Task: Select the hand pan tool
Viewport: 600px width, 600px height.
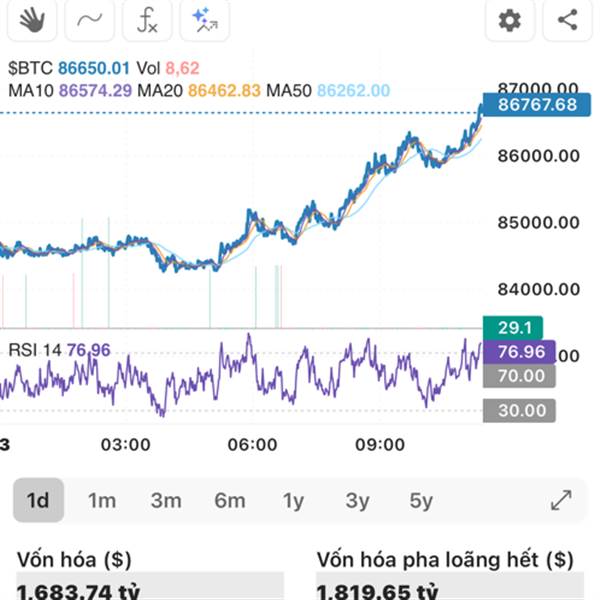Action: tap(33, 19)
